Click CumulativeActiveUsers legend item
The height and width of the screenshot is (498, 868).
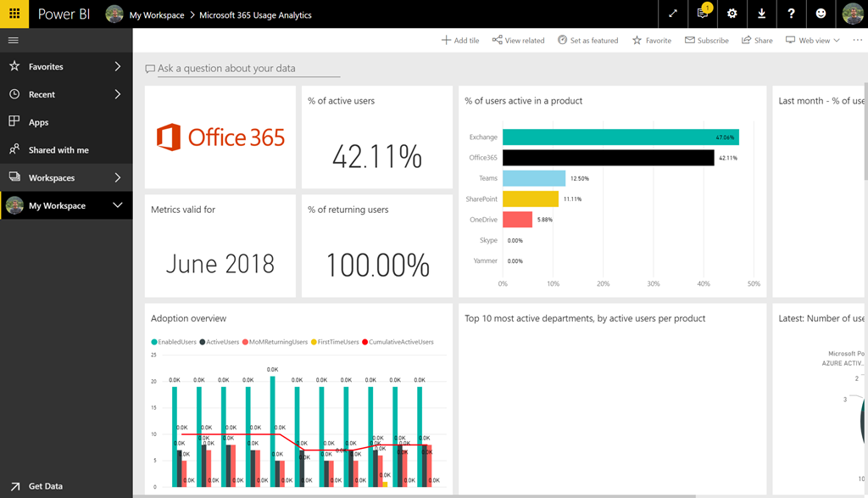[x=398, y=342]
